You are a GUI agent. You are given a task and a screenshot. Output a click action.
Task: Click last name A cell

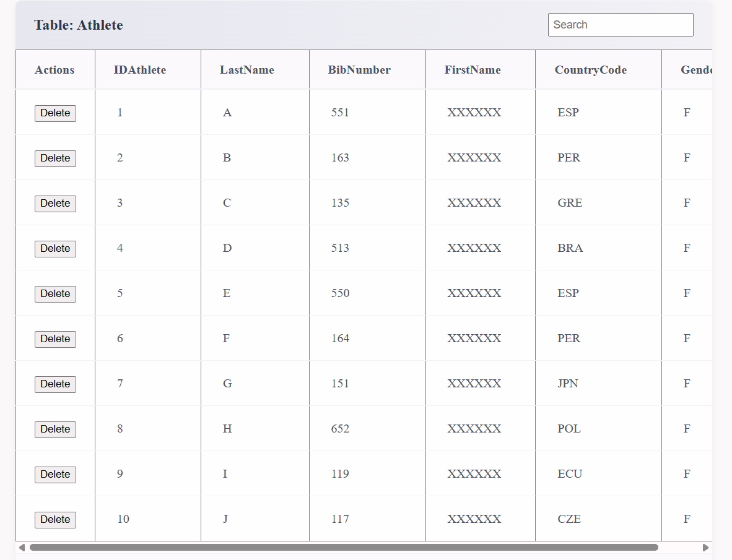[255, 113]
